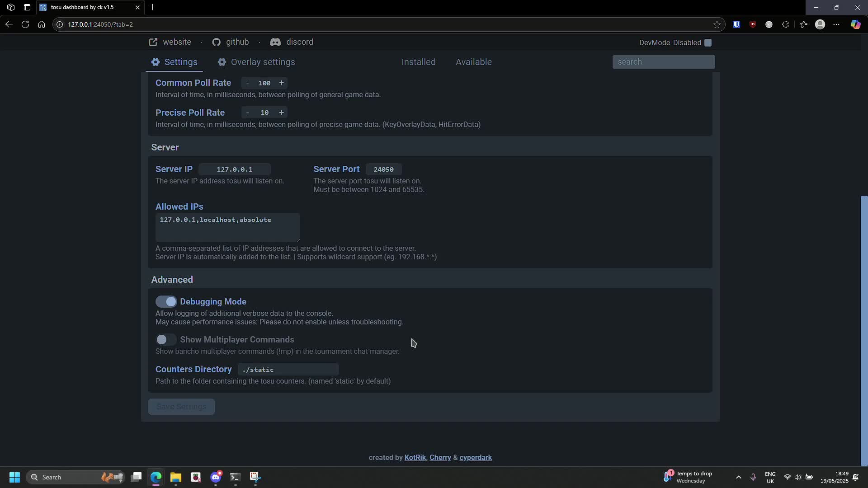Open the discord icon in the header

[276, 42]
